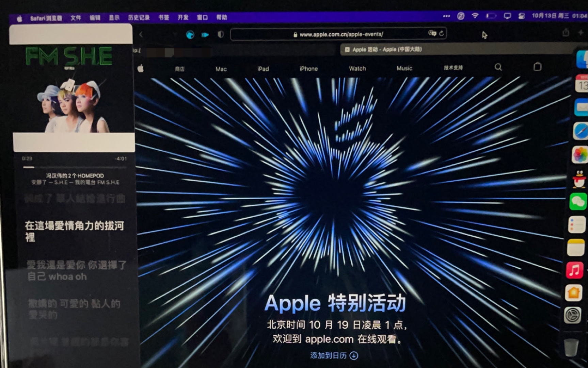Screen dimensions: 588x368
Task: Click the search magnifier on Apple's navigation bar
Action: [x=498, y=67]
